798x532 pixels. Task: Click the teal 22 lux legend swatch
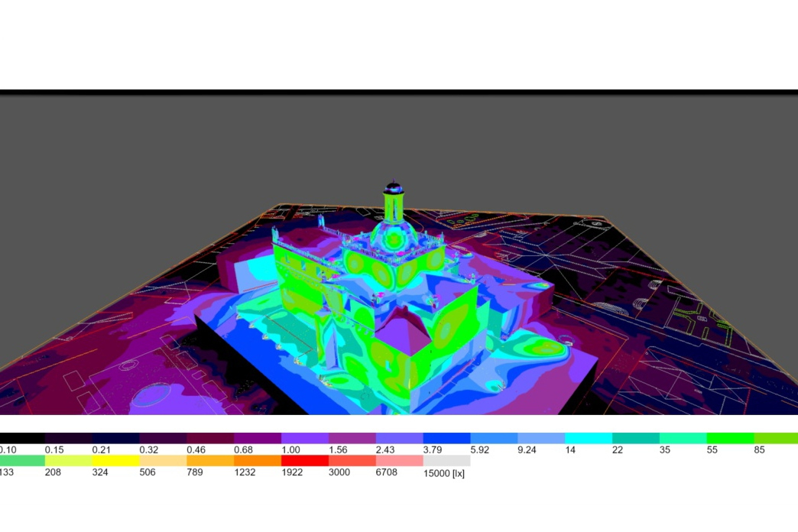(x=635, y=439)
